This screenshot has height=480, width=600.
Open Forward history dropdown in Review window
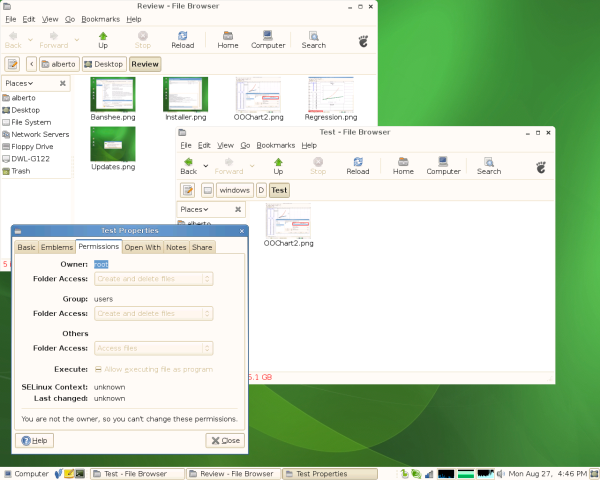pyautogui.click(x=77, y=40)
